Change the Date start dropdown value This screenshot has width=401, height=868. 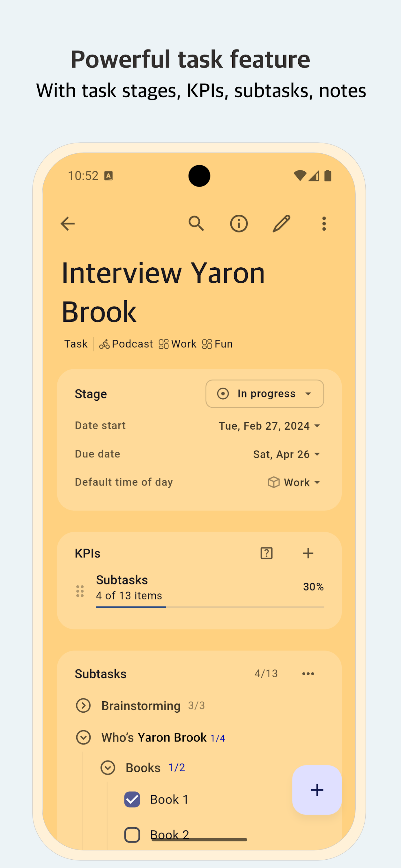(269, 426)
